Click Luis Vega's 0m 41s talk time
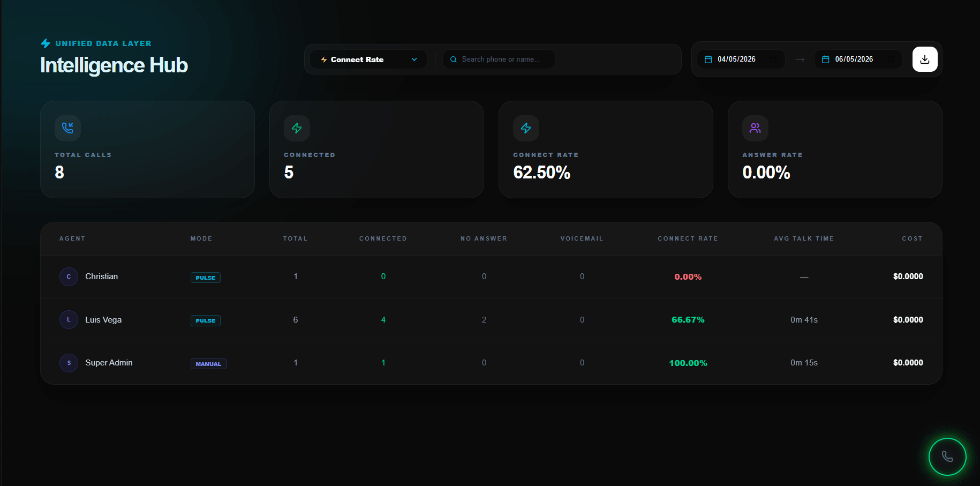The image size is (980, 486). click(x=804, y=320)
